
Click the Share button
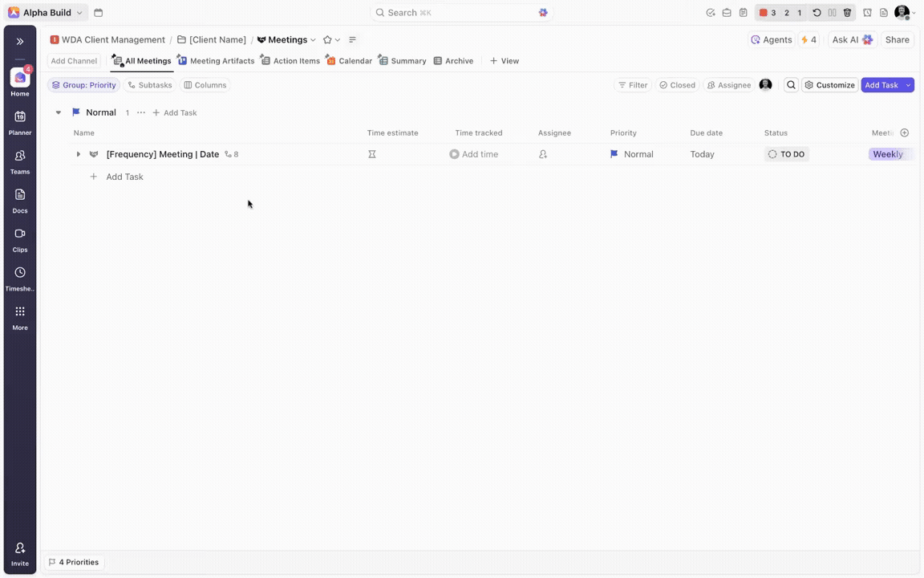tap(897, 40)
